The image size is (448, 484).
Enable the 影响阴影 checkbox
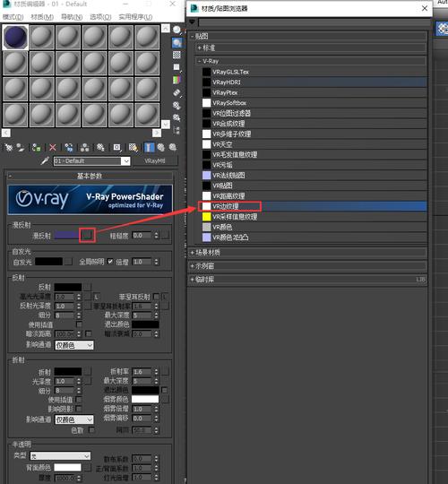tap(79, 409)
